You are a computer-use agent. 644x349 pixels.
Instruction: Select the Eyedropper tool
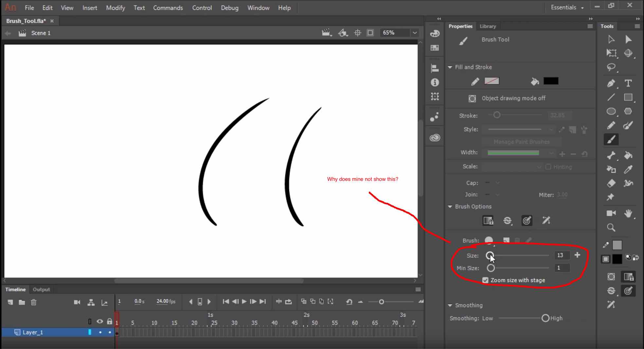(628, 169)
